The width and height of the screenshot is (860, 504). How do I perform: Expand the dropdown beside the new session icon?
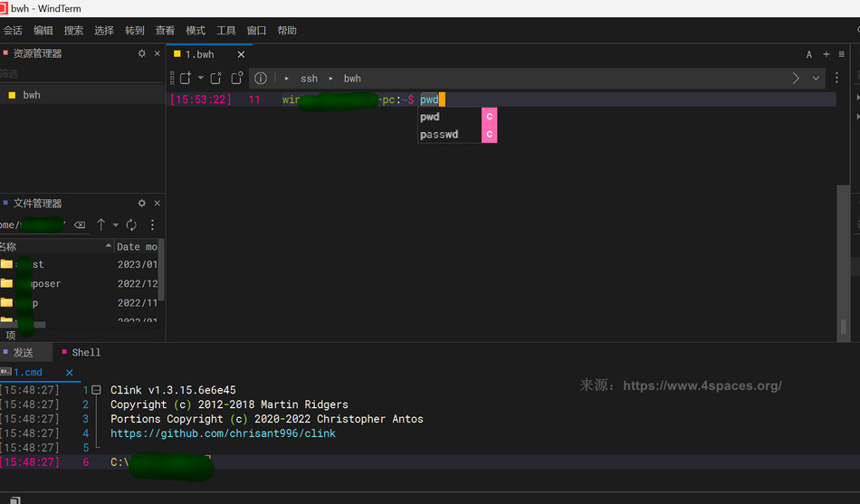200,79
